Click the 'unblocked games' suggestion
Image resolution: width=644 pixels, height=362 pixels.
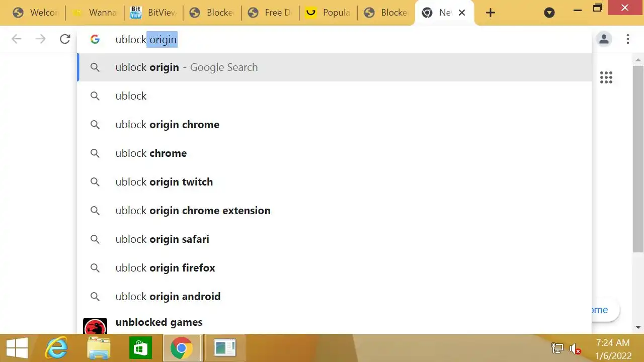[335, 322]
